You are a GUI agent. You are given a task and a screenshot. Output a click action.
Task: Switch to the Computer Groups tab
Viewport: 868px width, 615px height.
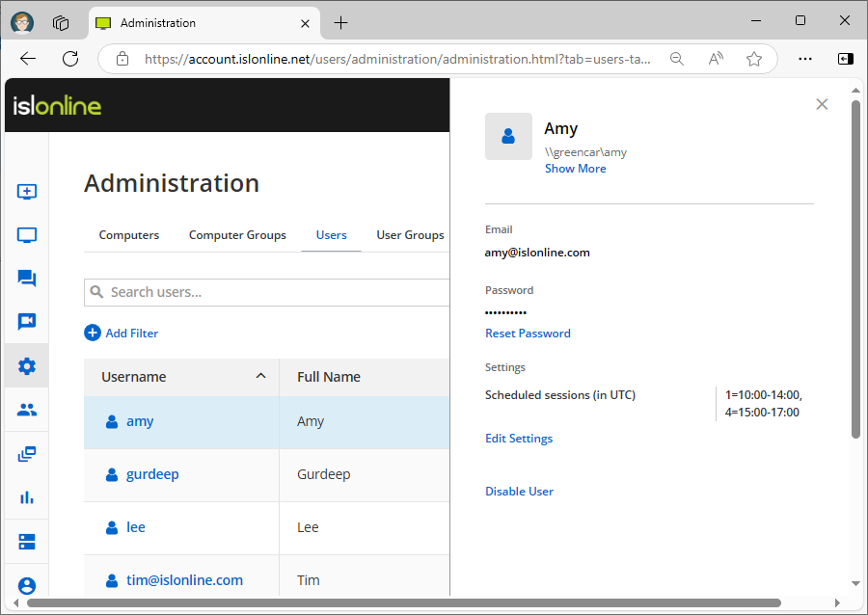click(x=237, y=235)
